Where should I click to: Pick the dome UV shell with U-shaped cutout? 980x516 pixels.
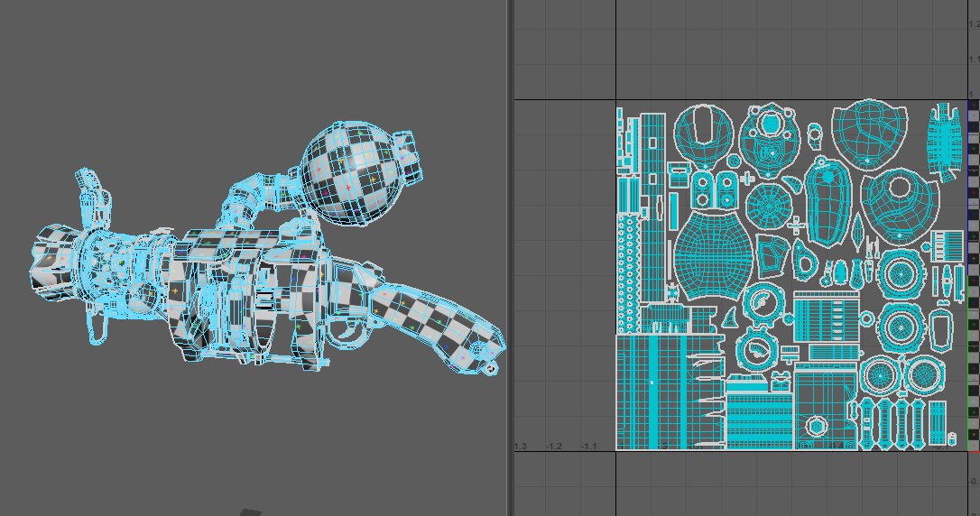point(704,135)
